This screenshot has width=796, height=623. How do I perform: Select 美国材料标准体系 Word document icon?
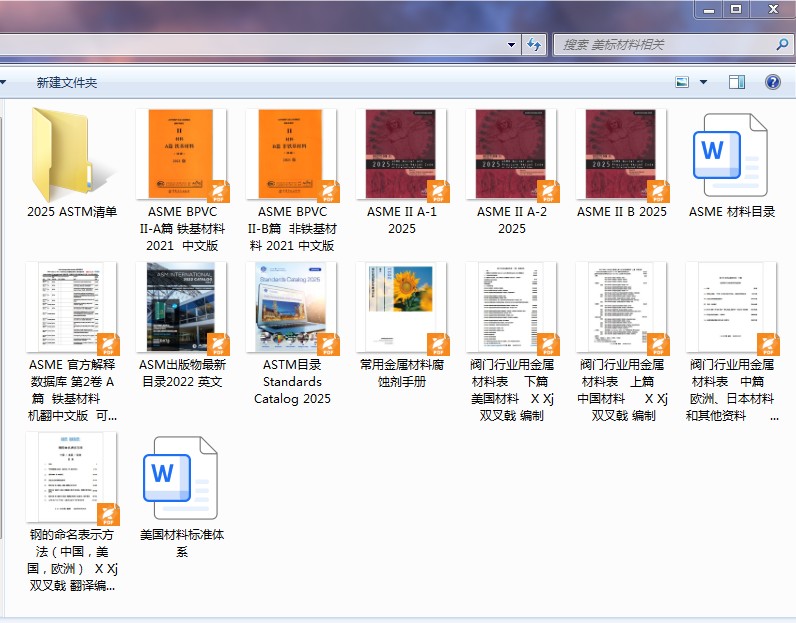pyautogui.click(x=180, y=477)
